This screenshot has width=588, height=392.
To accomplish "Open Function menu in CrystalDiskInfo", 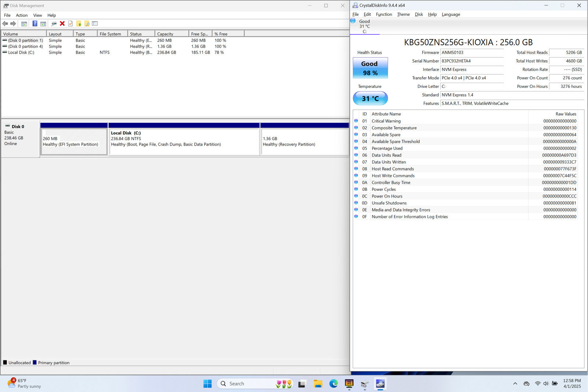I will coord(384,14).
